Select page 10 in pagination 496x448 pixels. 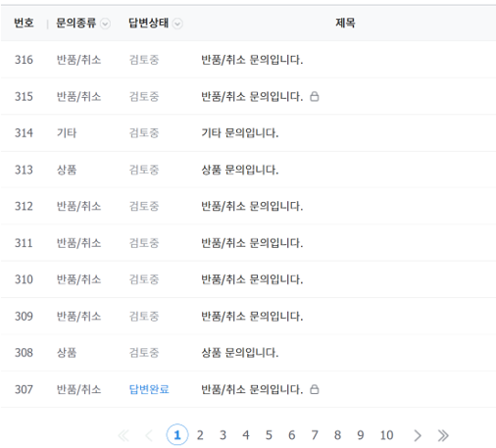(386, 435)
